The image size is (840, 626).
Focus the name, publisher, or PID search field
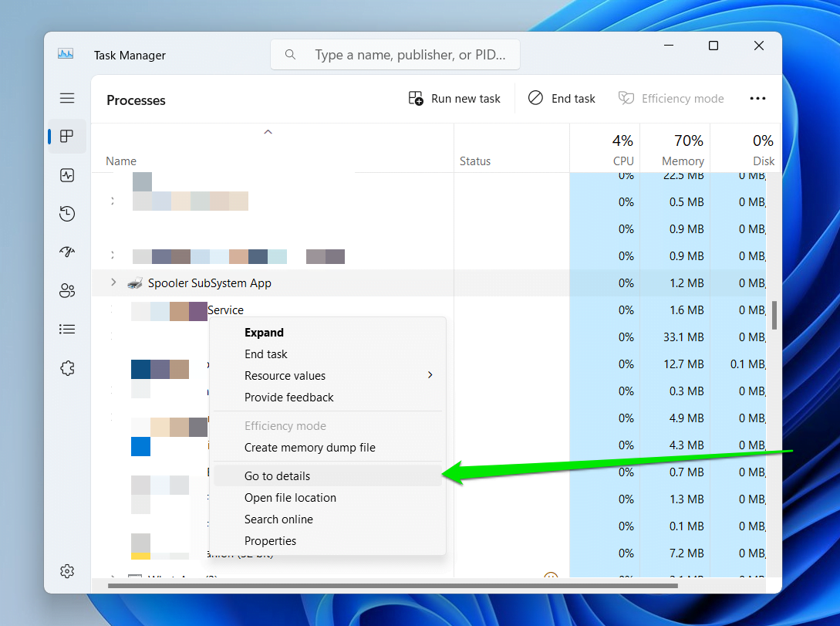(396, 55)
